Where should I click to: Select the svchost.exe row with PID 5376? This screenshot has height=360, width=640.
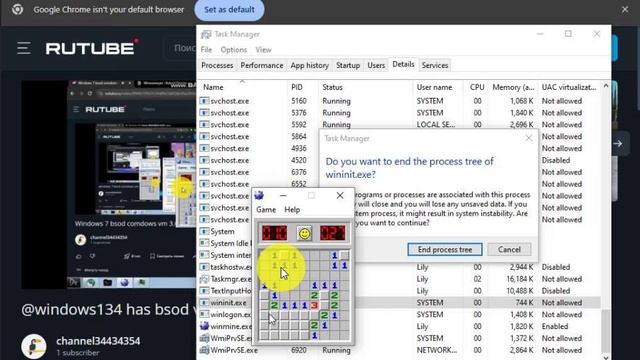click(x=399, y=113)
